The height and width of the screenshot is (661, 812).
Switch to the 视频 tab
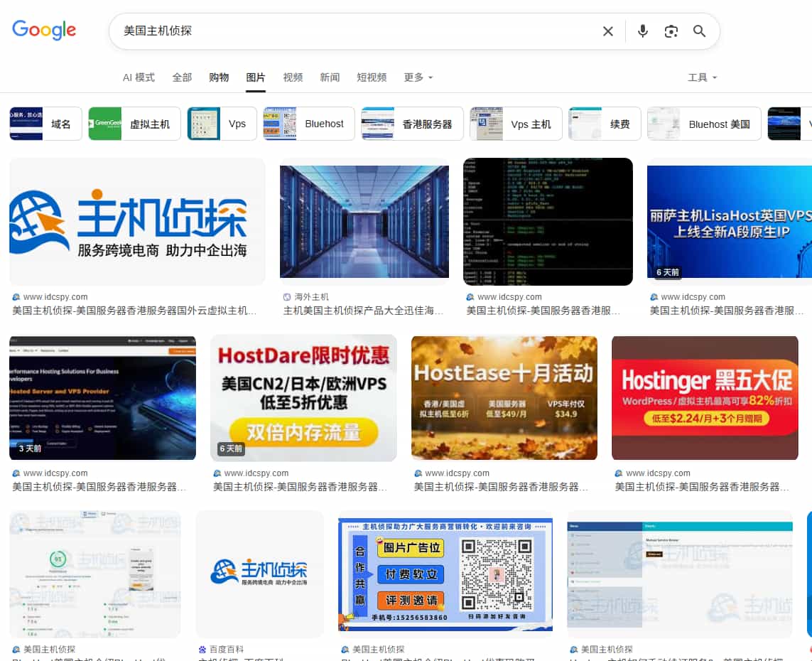coord(292,77)
